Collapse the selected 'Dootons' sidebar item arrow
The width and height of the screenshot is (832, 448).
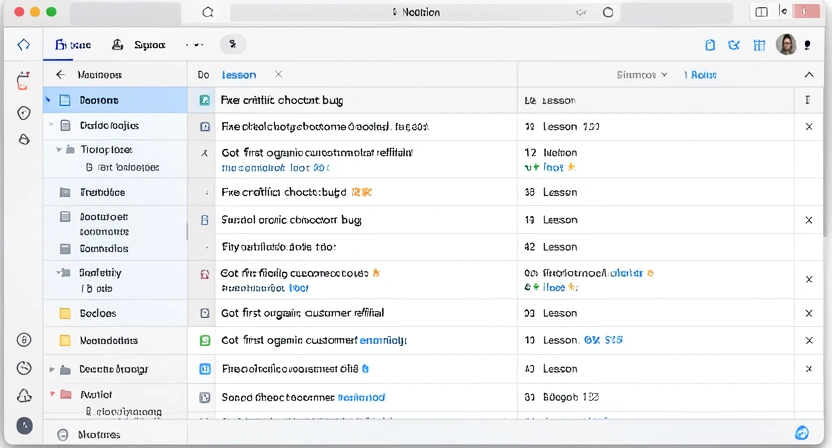point(48,100)
